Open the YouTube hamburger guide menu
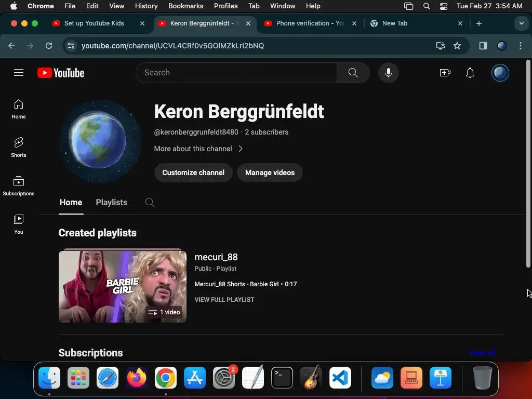 [19, 73]
